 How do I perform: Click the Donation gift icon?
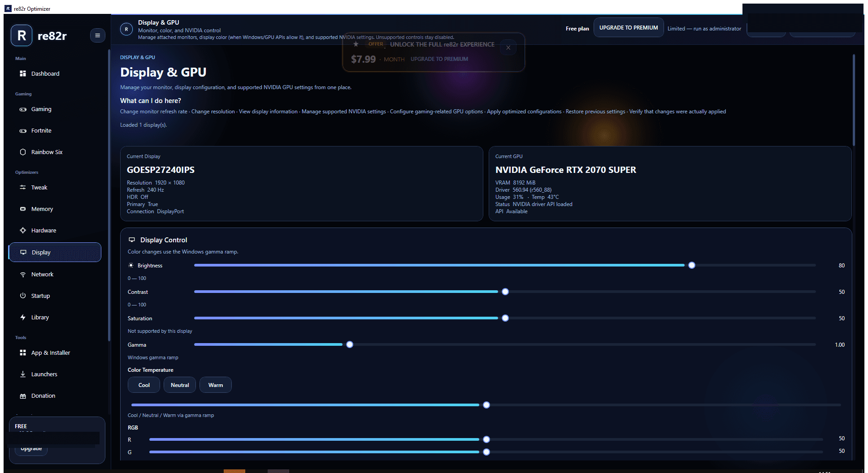[x=23, y=396]
